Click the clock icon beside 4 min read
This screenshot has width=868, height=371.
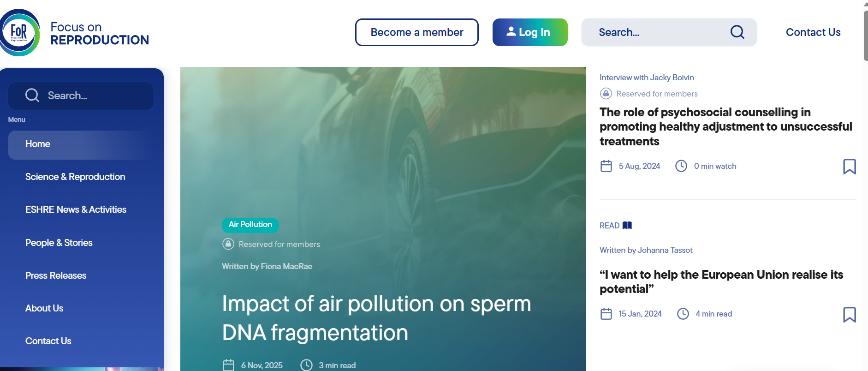point(683,314)
